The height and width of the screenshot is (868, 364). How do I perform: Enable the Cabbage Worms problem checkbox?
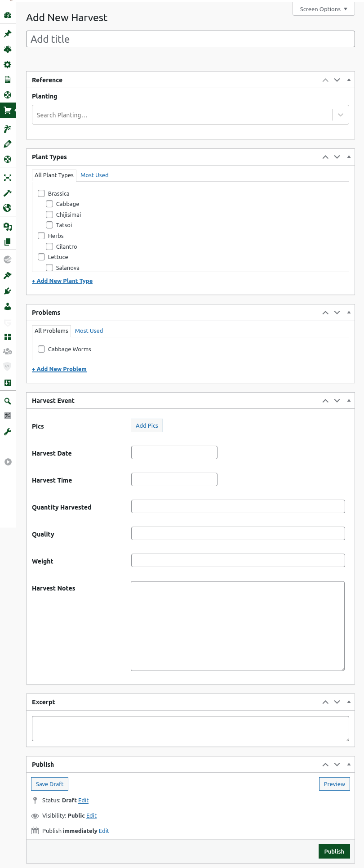pyautogui.click(x=41, y=349)
